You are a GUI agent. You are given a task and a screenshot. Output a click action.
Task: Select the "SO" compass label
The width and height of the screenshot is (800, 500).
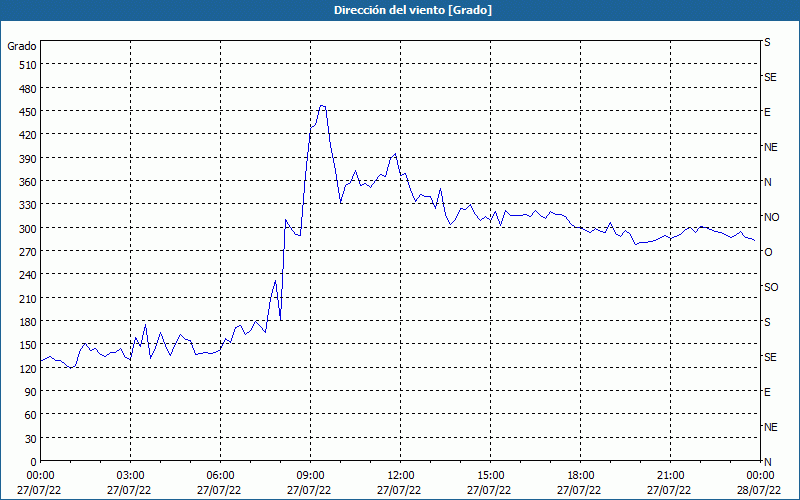[x=771, y=288]
